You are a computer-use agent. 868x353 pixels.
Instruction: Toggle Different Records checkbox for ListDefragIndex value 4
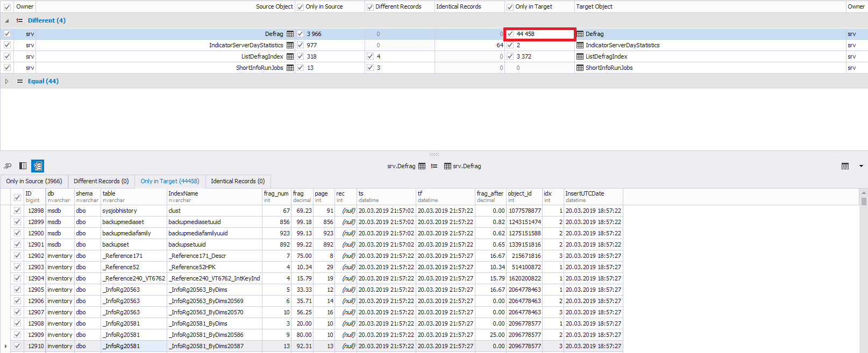[x=370, y=56]
